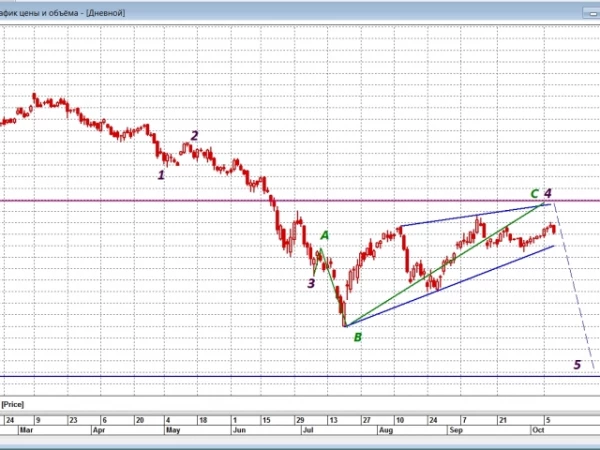
Task: Click date tick 23 in March
Action: 73,420
